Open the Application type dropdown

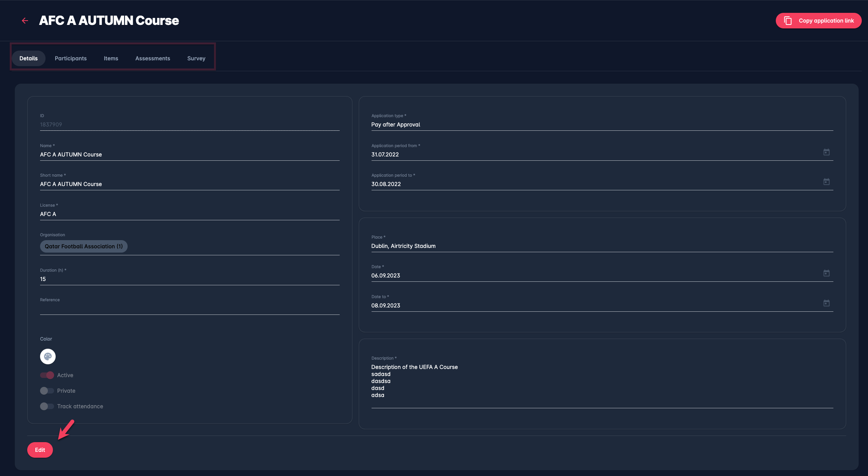click(601, 125)
